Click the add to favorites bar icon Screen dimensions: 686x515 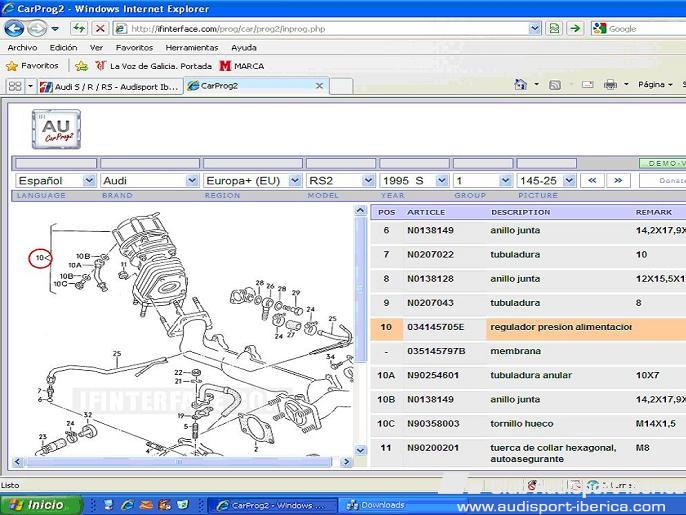pyautogui.click(x=81, y=66)
